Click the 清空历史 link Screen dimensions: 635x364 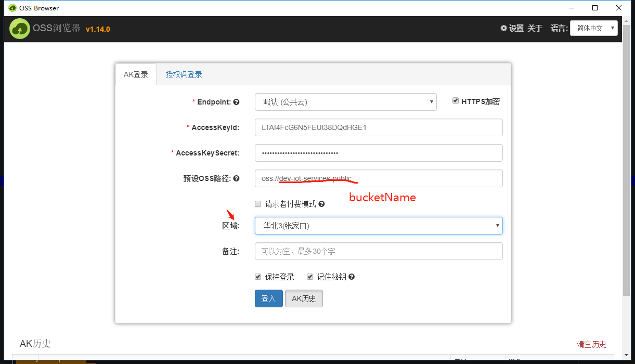tap(591, 344)
